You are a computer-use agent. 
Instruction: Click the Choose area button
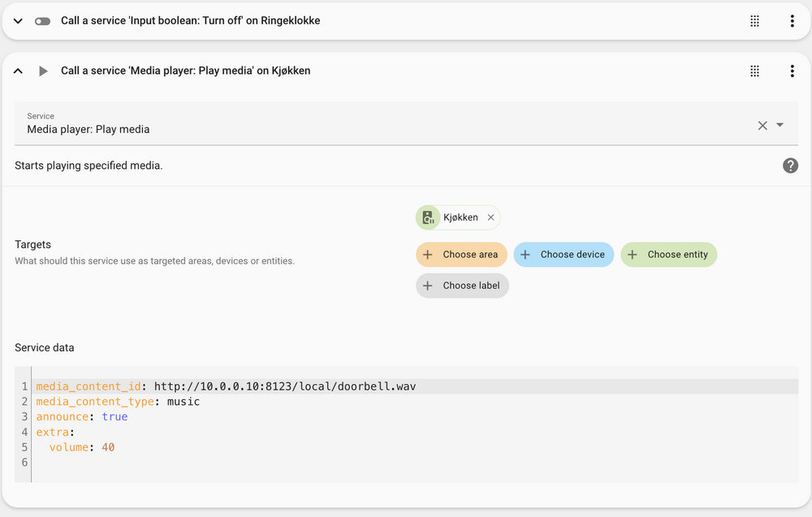462,255
